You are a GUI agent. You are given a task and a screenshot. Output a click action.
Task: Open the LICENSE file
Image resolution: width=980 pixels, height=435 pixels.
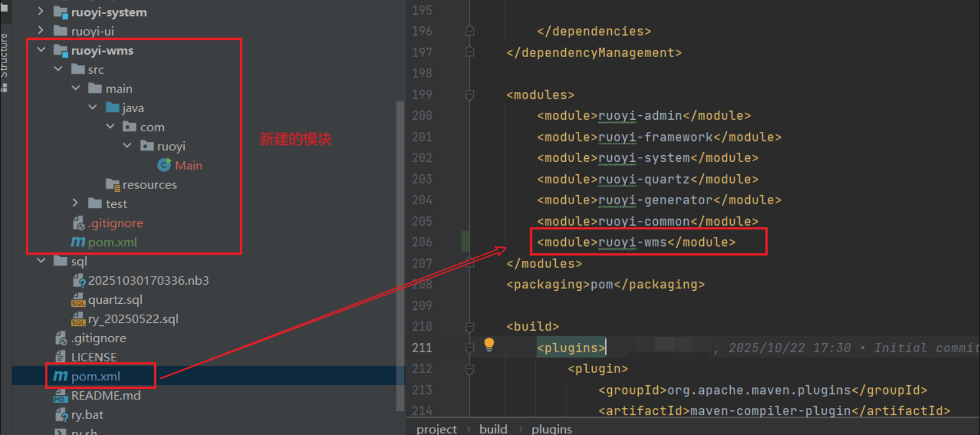[93, 356]
